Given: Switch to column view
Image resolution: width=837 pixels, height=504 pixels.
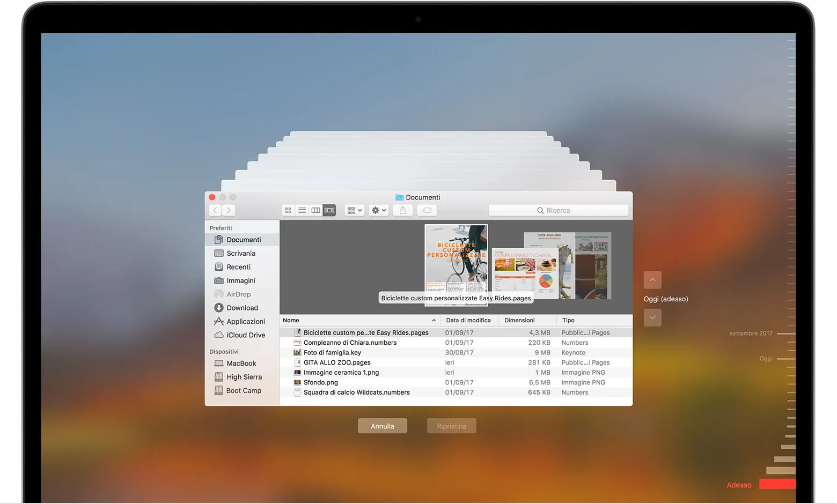Looking at the screenshot, I should tap(315, 210).
